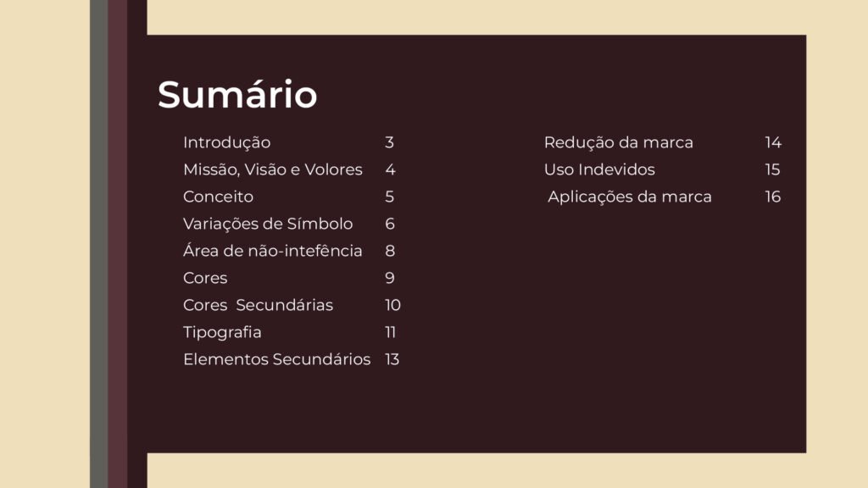Click page number 13 beside Elementos Secundários
This screenshot has width=868, height=488.
392,359
